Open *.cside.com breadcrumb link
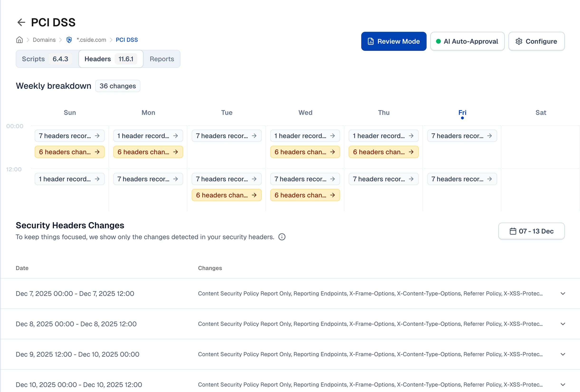 coord(91,40)
